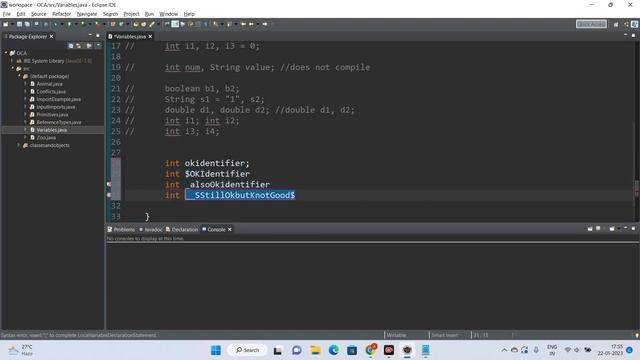Click the Forward navigation arrow in toolbar
This screenshot has height=360, width=640.
click(x=265, y=24)
